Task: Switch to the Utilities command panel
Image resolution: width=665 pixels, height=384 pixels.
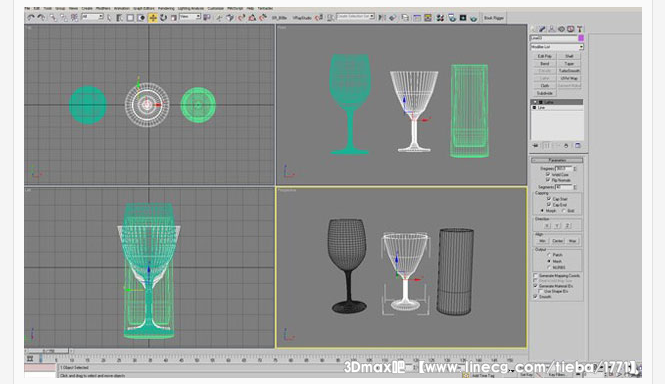Action: pyautogui.click(x=579, y=29)
